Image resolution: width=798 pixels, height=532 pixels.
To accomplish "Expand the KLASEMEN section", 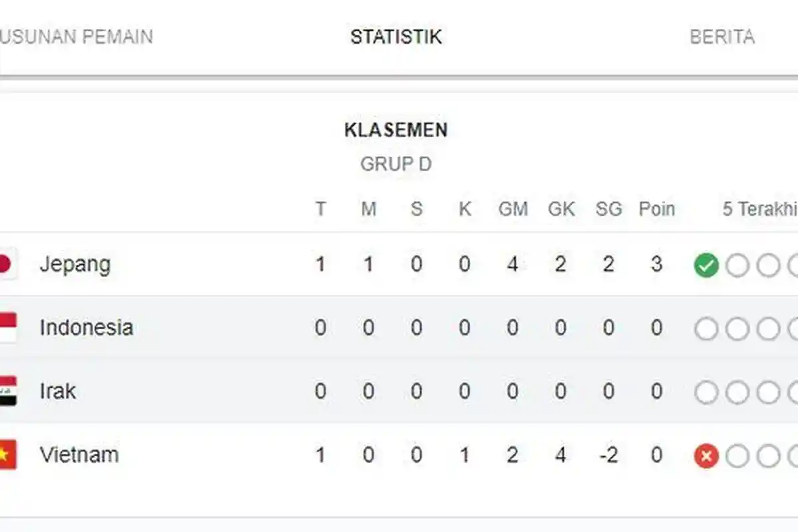I will pos(395,130).
